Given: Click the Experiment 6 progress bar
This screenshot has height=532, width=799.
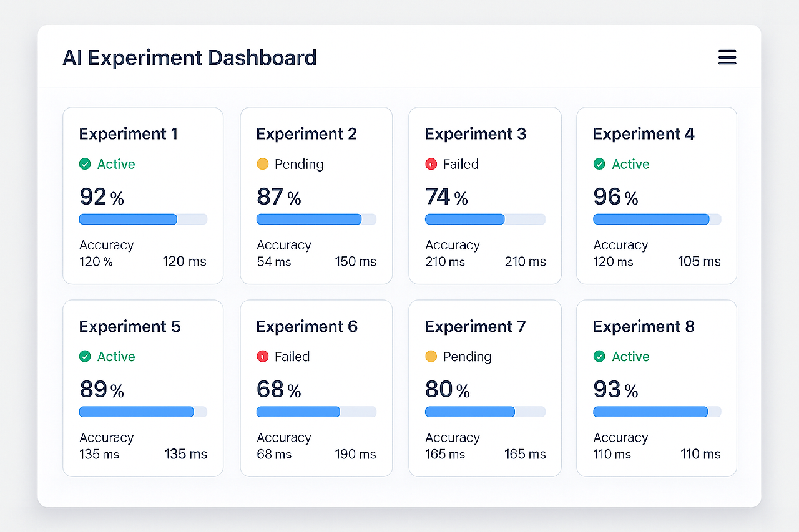Looking at the screenshot, I should tap(316, 412).
